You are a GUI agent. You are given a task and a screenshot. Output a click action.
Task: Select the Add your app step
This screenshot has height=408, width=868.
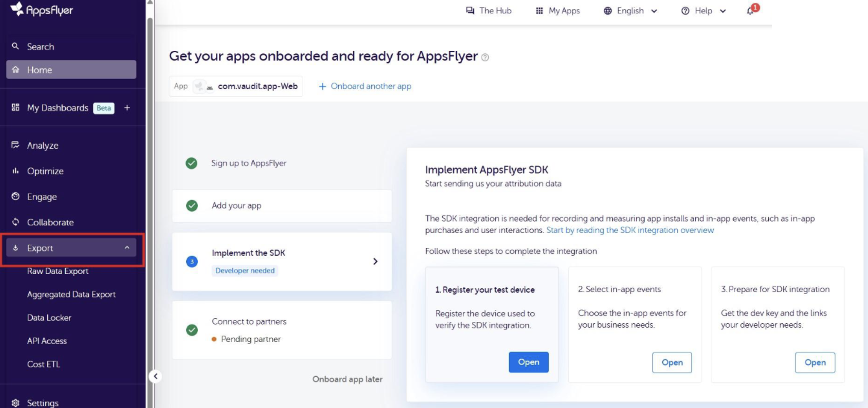pos(282,206)
